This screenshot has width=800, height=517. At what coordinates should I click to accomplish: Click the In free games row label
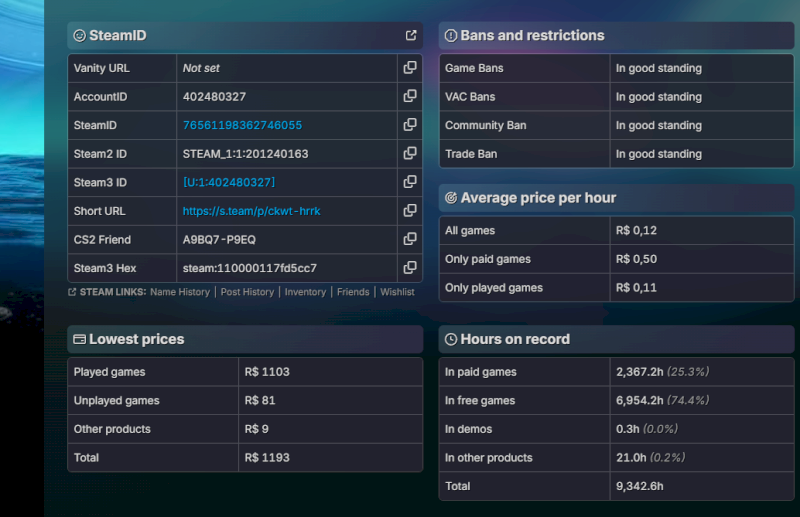tap(480, 401)
